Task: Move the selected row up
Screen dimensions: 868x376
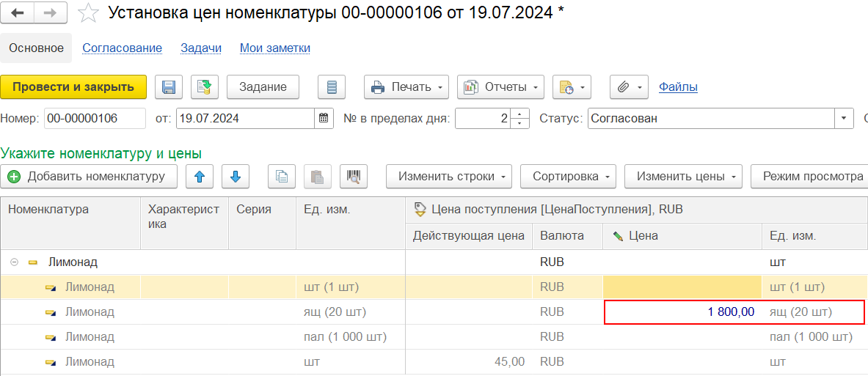Action: tap(199, 177)
